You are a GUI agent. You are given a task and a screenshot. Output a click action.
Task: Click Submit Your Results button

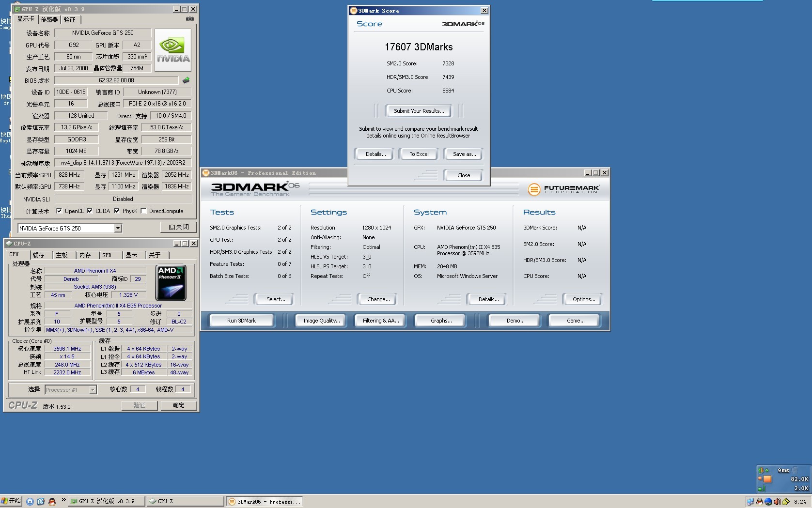tap(419, 111)
